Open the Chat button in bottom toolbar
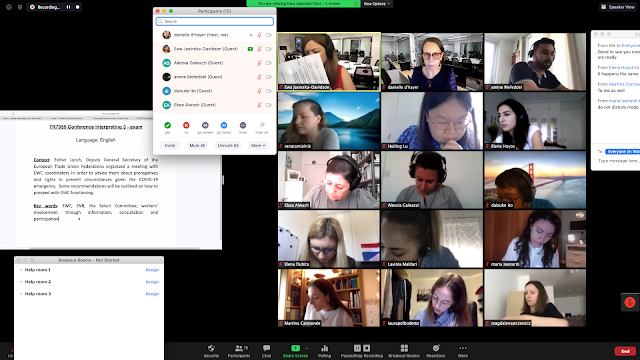640x360 pixels. pyautogui.click(x=267, y=351)
